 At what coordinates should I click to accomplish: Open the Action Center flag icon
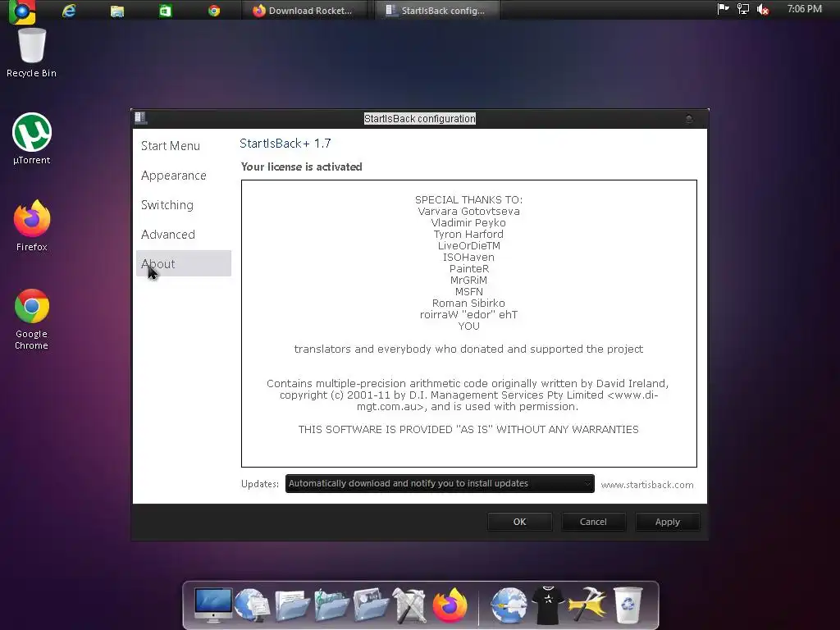pos(724,8)
